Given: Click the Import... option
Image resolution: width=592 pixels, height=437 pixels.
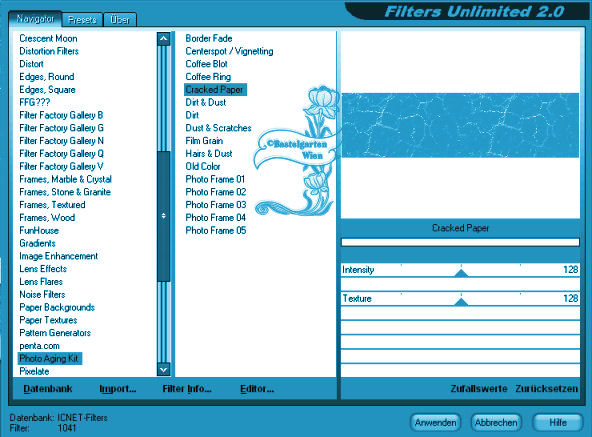Looking at the screenshot, I should point(118,389).
